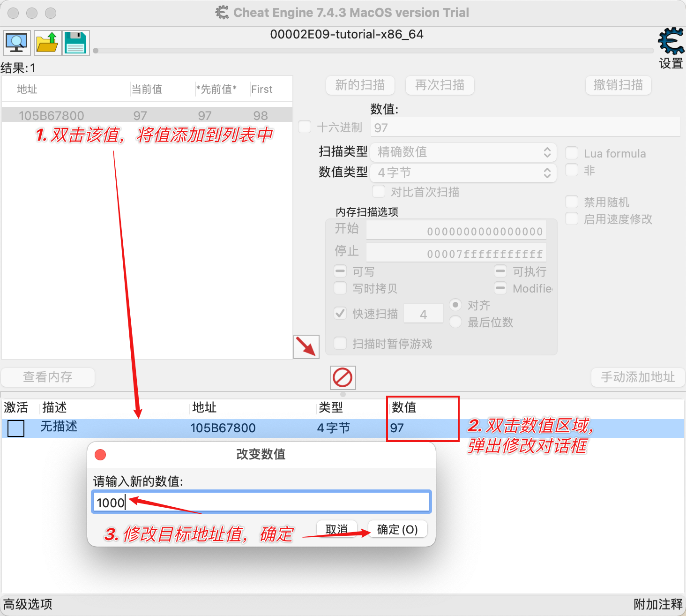686x616 pixels.
Task: Confirm with the 确定(O) button
Action: coord(397,529)
